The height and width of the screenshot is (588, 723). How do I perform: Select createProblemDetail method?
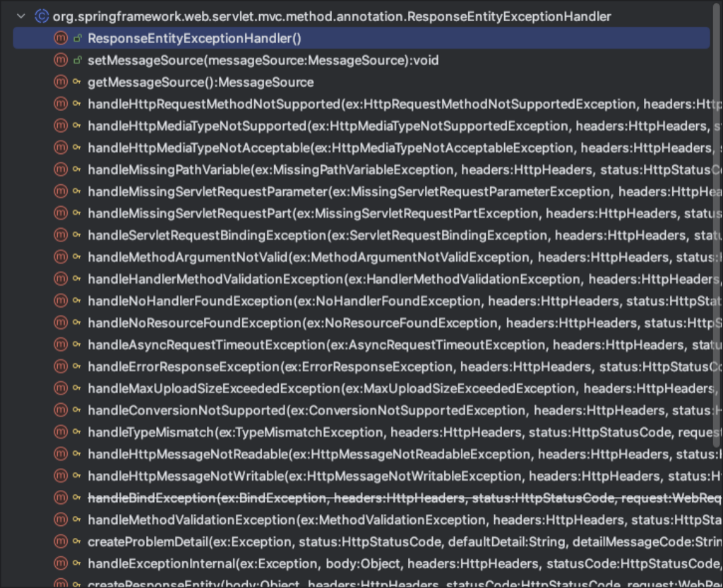(361, 541)
